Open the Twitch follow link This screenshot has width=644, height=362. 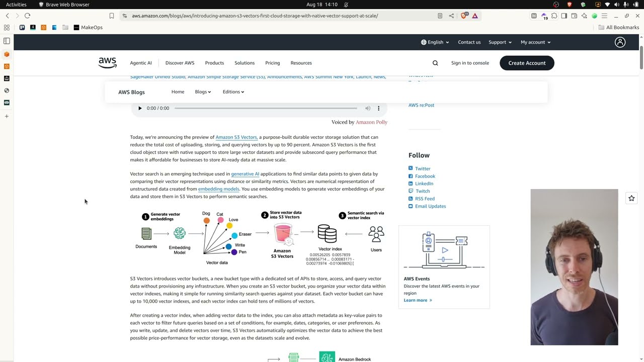pyautogui.click(x=422, y=191)
